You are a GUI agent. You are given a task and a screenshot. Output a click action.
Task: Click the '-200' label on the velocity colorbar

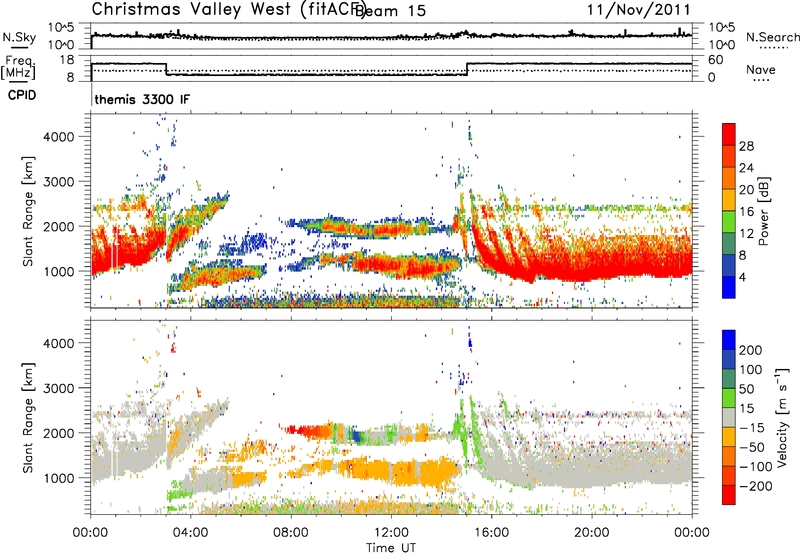click(756, 486)
